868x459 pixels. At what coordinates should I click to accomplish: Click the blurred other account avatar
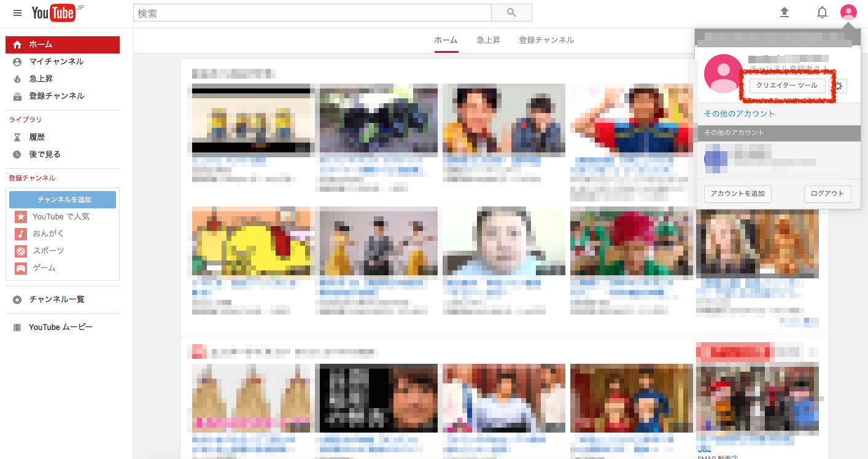point(716,159)
